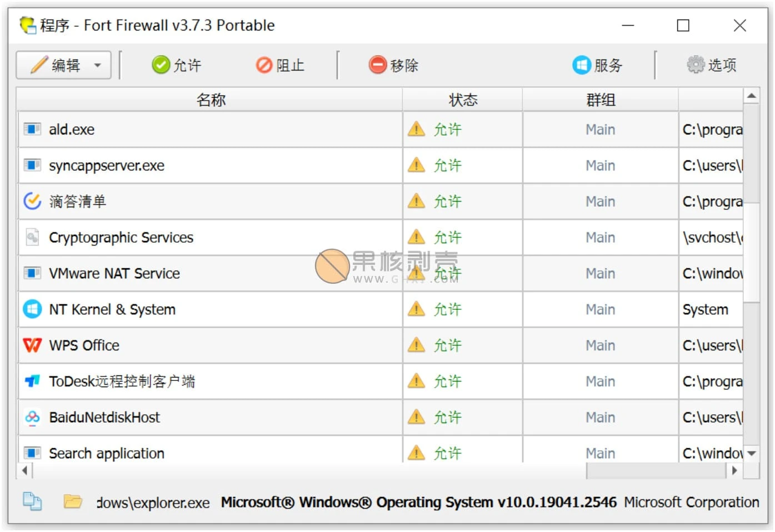Maximize the Fort Firewall window

coord(683,26)
